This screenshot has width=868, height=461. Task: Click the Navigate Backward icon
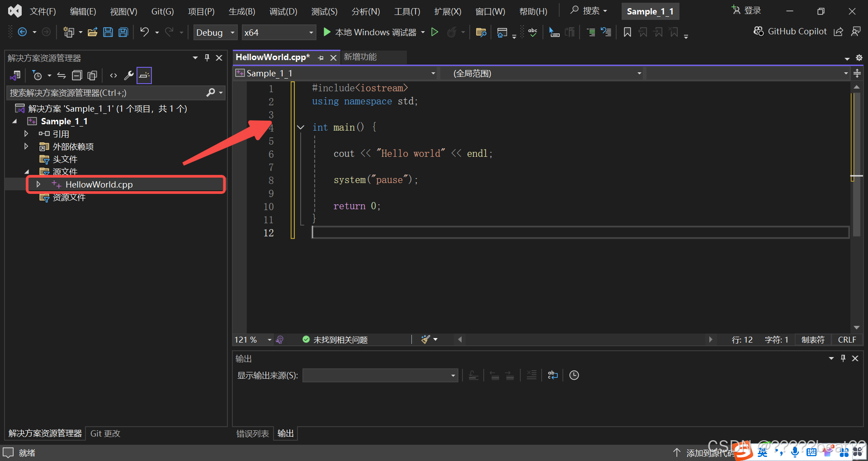(x=22, y=32)
